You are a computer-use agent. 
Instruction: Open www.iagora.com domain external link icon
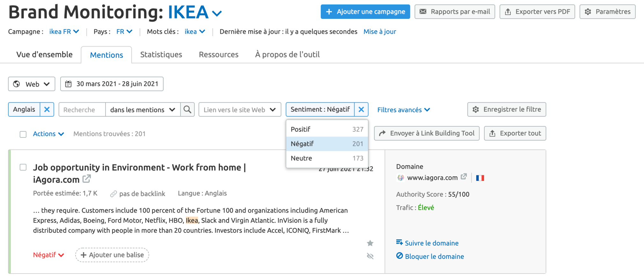(x=464, y=176)
